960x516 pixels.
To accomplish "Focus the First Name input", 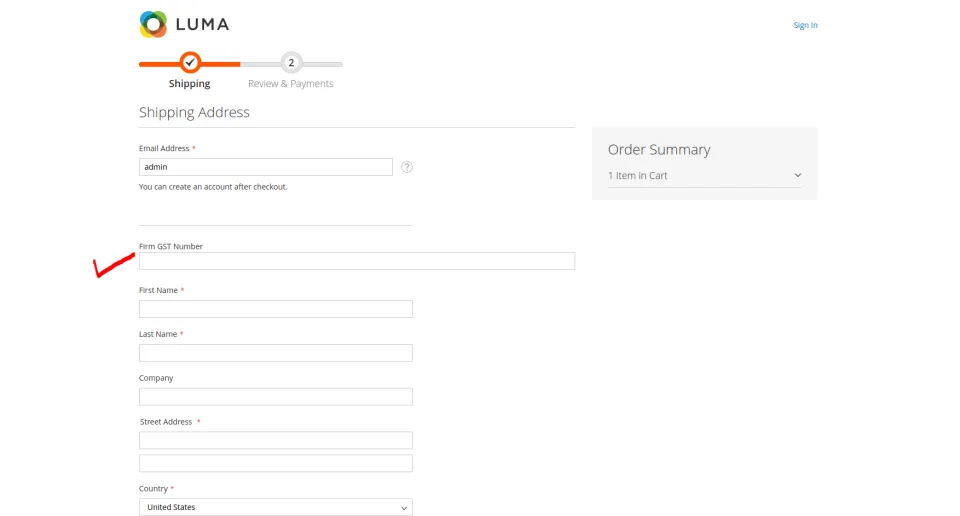I will pyautogui.click(x=276, y=308).
